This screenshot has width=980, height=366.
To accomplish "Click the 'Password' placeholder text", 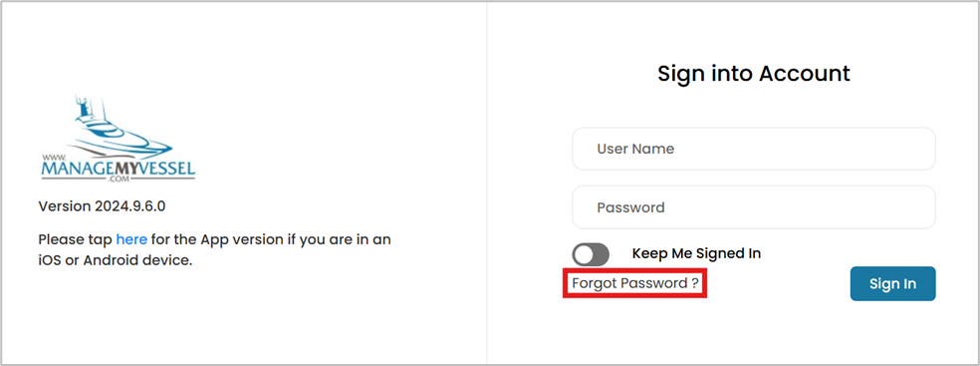I will pyautogui.click(x=630, y=207).
